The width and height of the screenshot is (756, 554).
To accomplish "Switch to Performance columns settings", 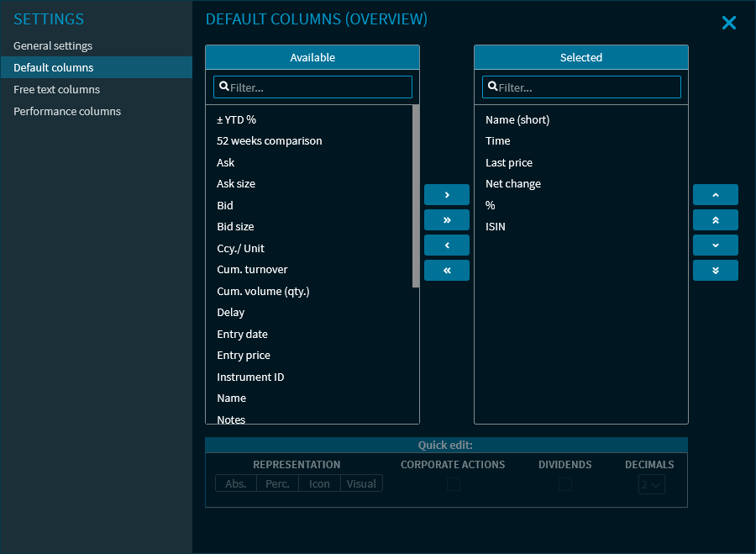I will point(67,112).
